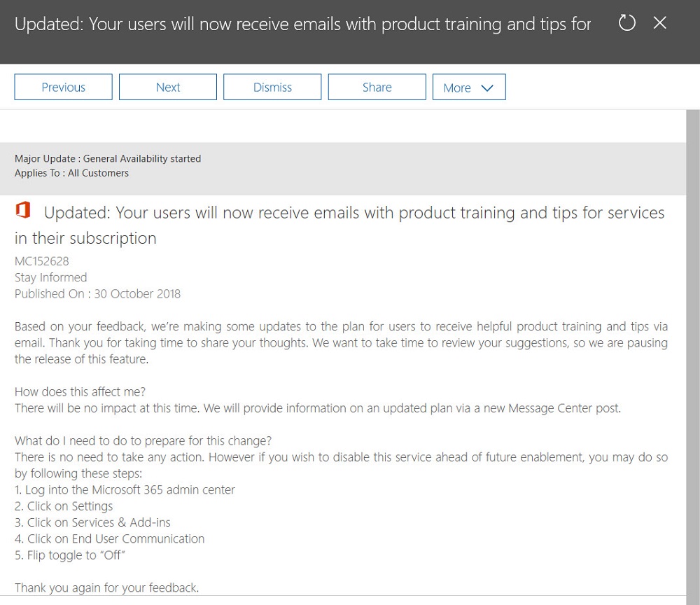Click the Applies To All Customers line
This screenshot has height=605, width=700.
click(x=71, y=173)
